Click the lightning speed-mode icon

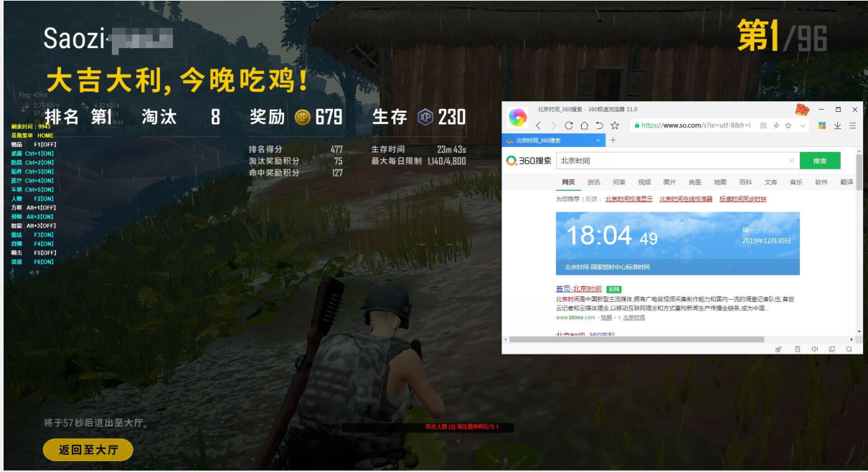pos(776,126)
